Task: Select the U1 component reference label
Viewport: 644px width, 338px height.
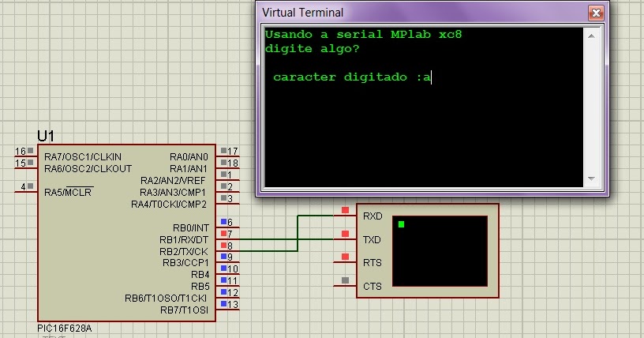Action: click(x=46, y=136)
